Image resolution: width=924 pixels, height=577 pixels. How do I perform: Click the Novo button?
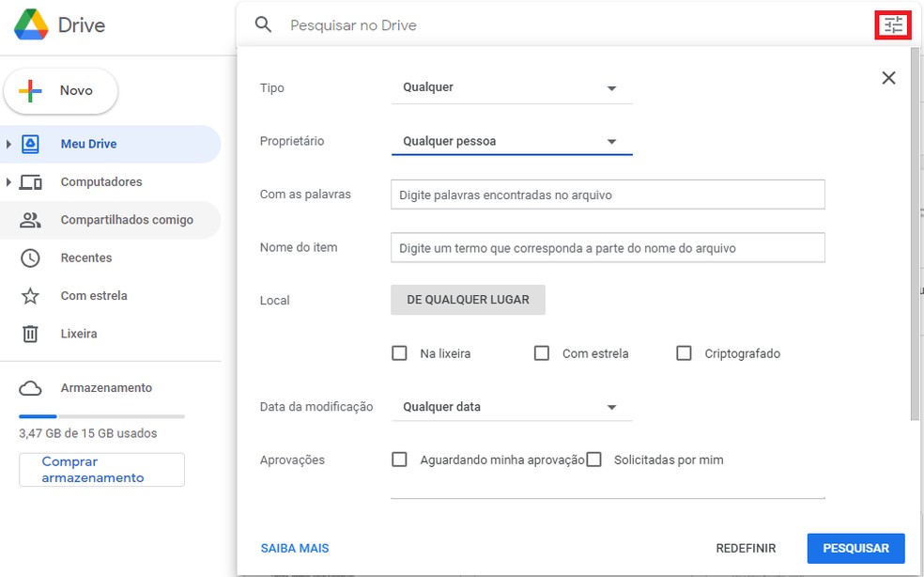pyautogui.click(x=61, y=91)
